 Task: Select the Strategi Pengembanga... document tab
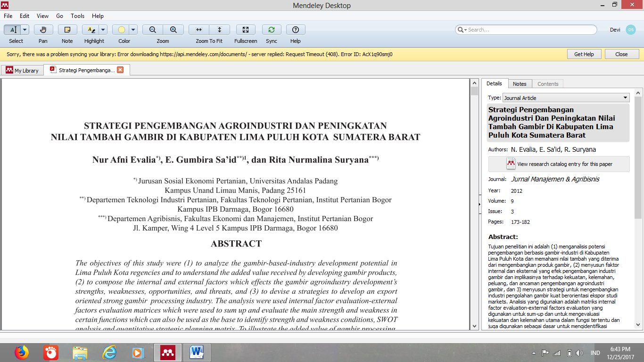click(86, 70)
